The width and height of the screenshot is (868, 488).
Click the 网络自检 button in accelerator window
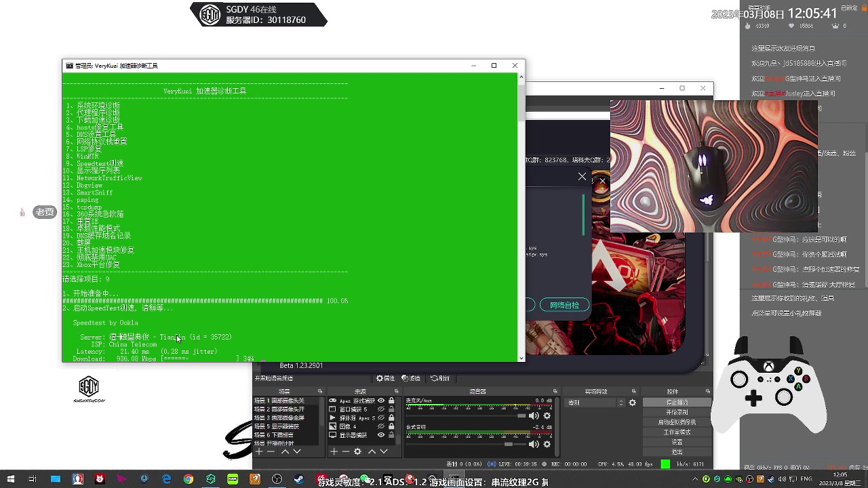pos(564,305)
